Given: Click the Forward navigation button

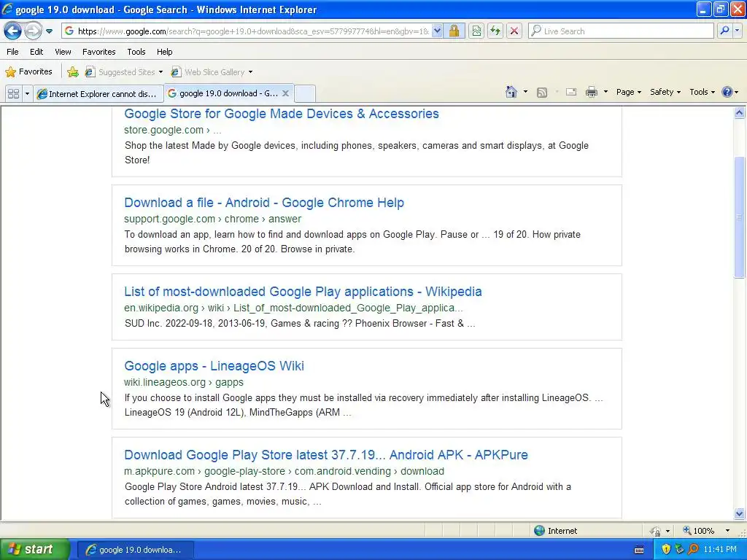Looking at the screenshot, I should (33, 31).
